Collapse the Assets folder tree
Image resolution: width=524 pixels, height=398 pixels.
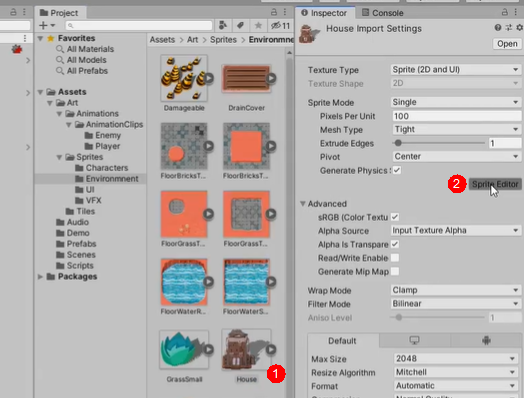[40, 92]
